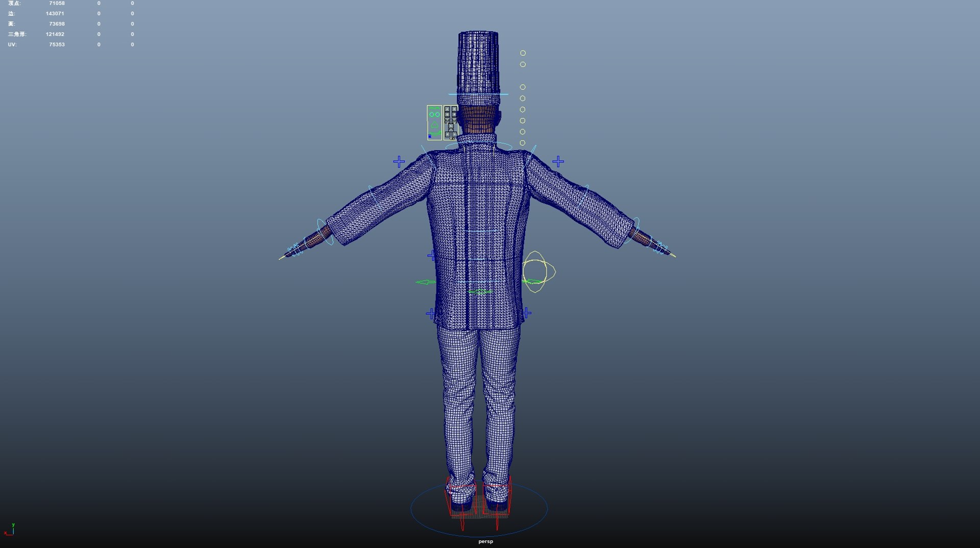Select the green facial expression control panel
Image resolution: width=980 pixels, height=548 pixels.
coord(434,123)
